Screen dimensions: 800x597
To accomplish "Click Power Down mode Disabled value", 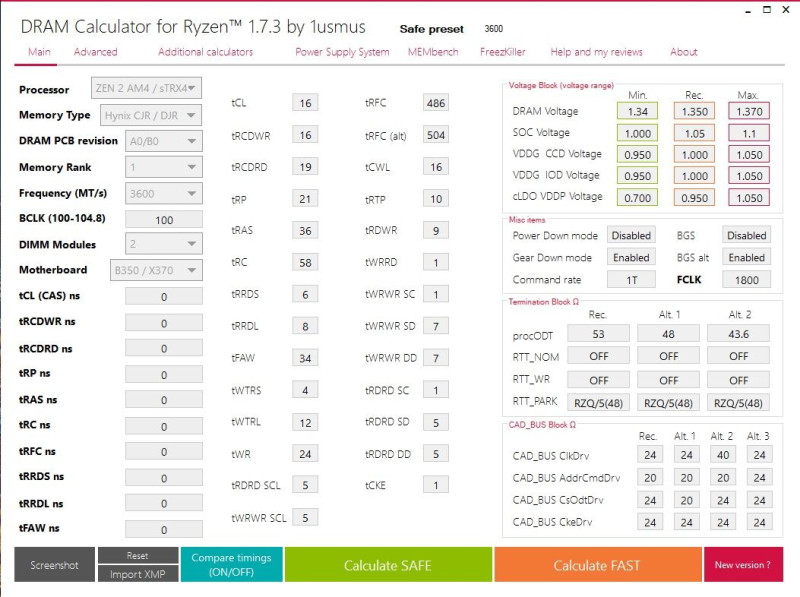I will click(x=631, y=235).
